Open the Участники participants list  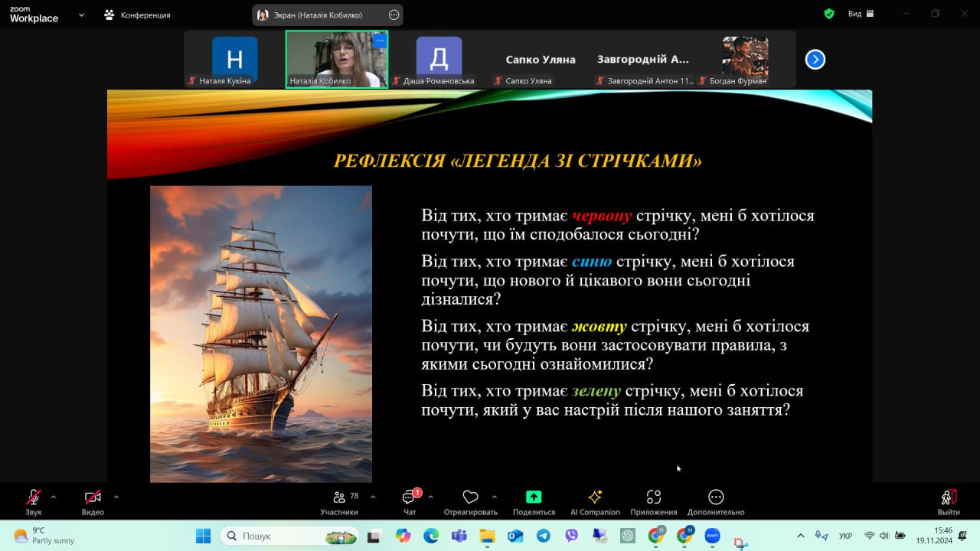click(339, 497)
